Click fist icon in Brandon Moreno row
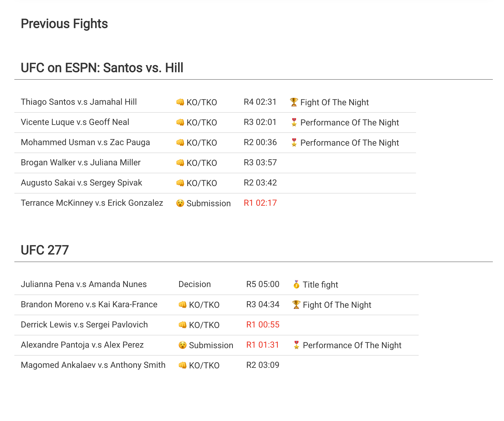 coord(182,305)
